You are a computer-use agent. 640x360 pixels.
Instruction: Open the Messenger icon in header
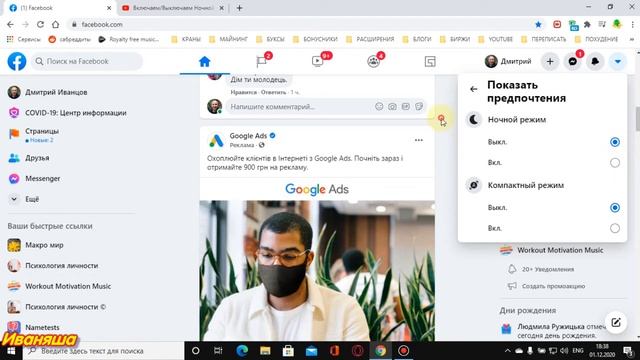pyautogui.click(x=573, y=62)
